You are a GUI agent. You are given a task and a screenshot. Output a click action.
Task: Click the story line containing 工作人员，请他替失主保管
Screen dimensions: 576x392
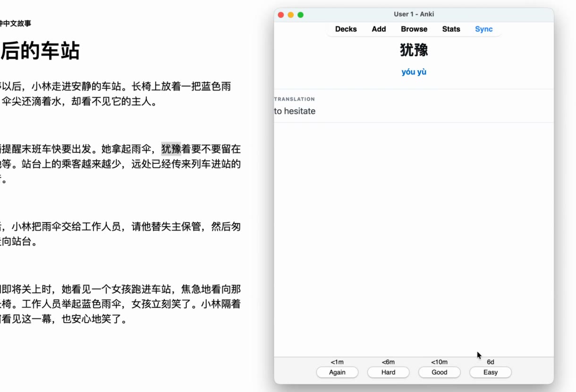[x=120, y=227]
